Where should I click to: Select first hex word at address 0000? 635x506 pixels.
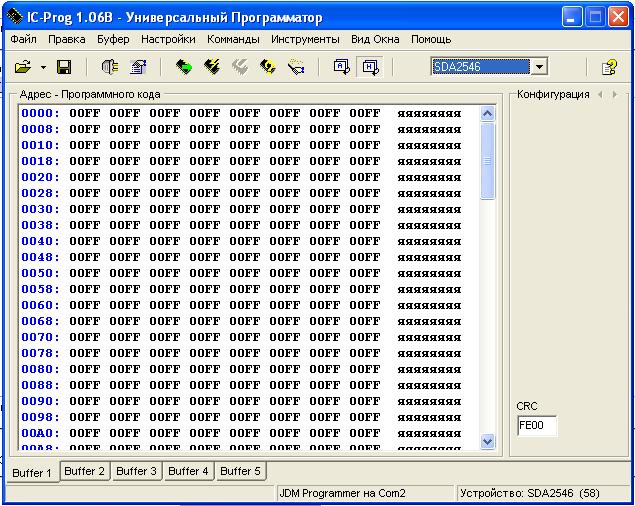pos(85,113)
